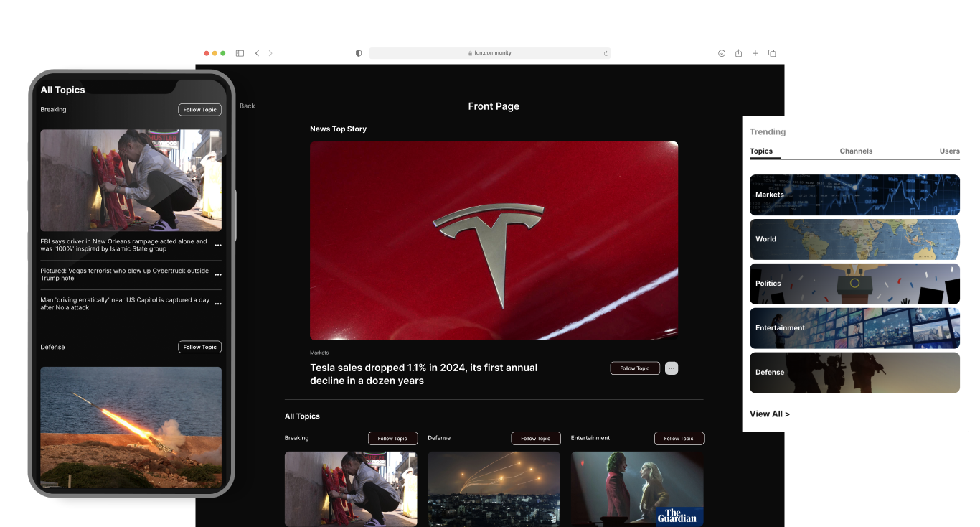The image size is (980, 527).
Task: Switch to the Users tab in Trending
Action: click(950, 151)
